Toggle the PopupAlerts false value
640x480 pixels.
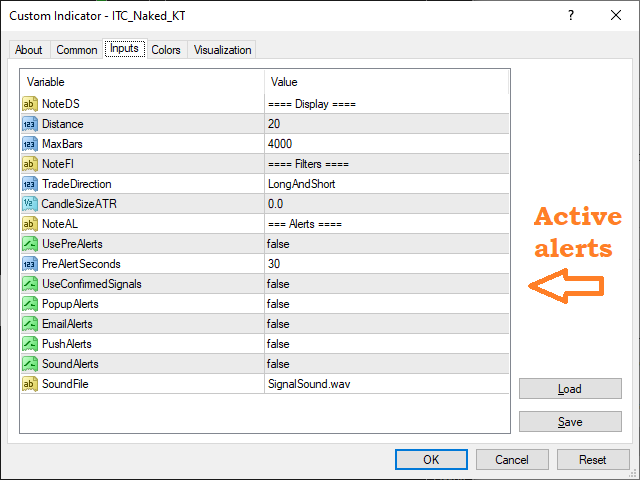[385, 304]
